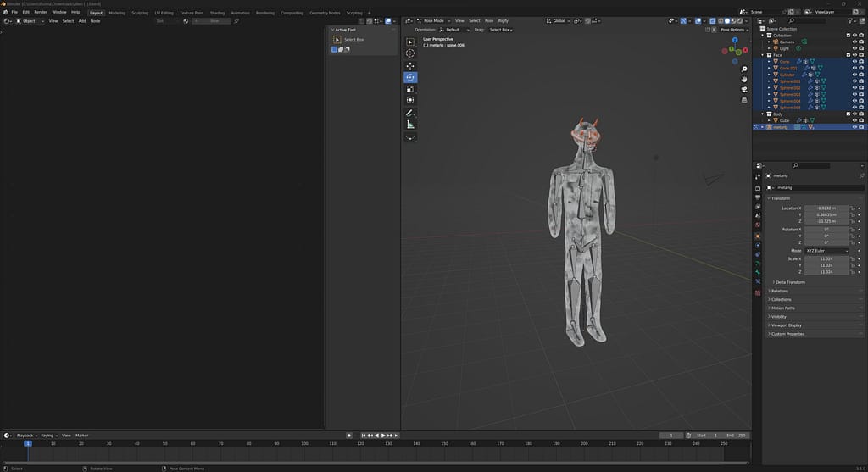Jump to the timeline's last frame
The width and height of the screenshot is (868, 472).
pyautogui.click(x=396, y=436)
